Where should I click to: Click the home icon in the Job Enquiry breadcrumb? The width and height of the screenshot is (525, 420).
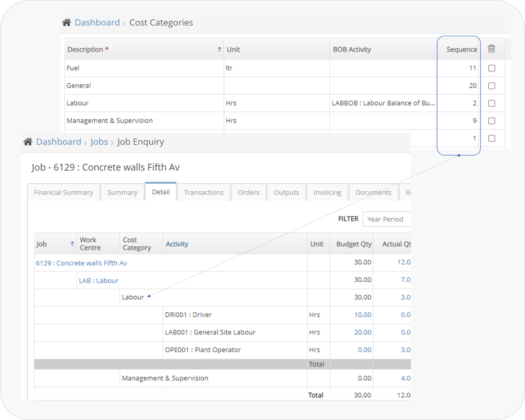(28, 142)
